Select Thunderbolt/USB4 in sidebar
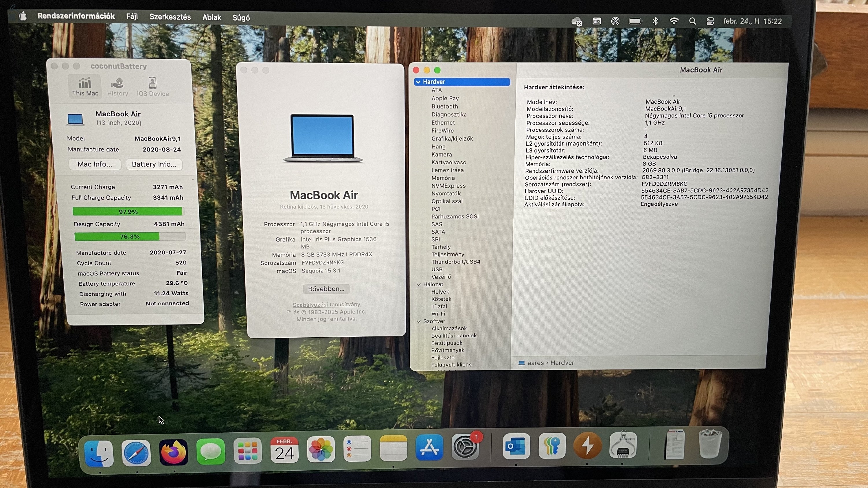This screenshot has height=488, width=868. [456, 262]
